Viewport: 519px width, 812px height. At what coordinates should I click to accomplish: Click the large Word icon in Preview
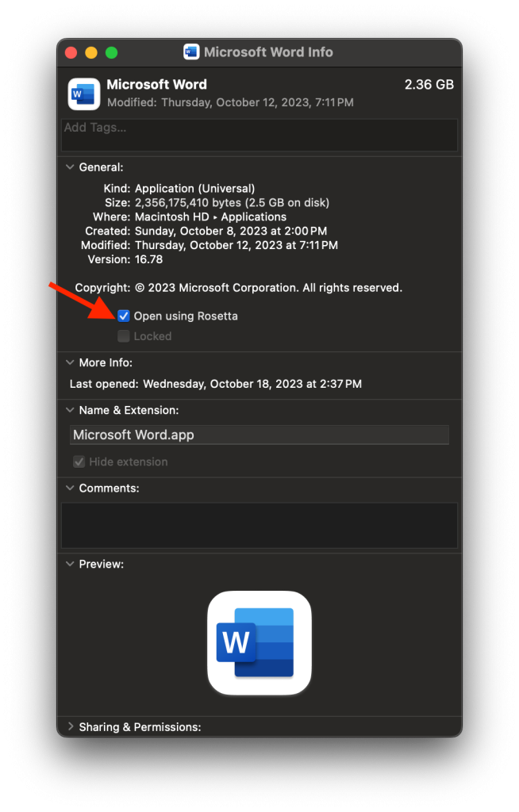[x=259, y=642]
